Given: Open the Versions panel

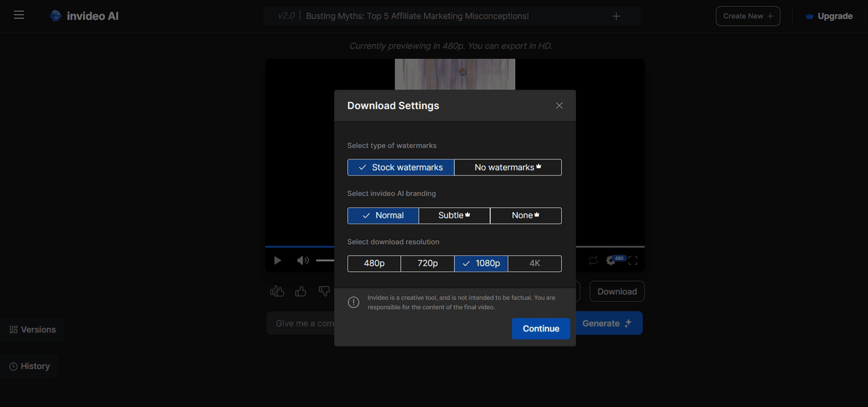Looking at the screenshot, I should (32, 329).
